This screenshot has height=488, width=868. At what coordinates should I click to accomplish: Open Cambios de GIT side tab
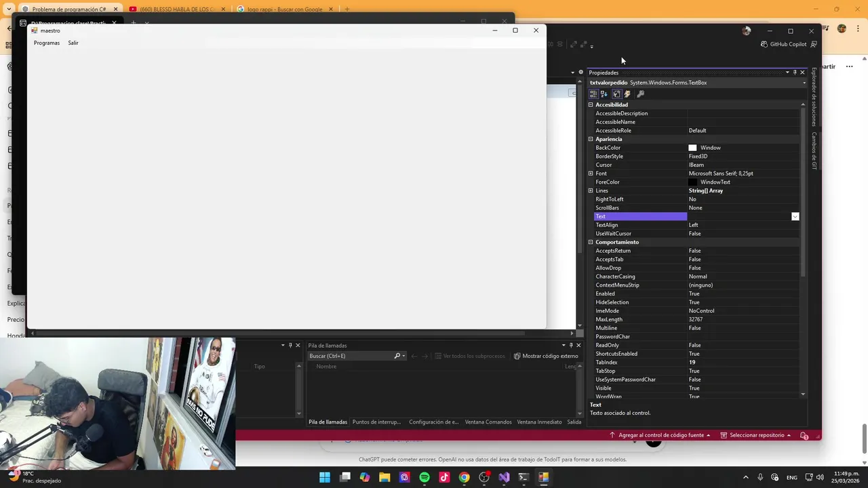coord(814,150)
